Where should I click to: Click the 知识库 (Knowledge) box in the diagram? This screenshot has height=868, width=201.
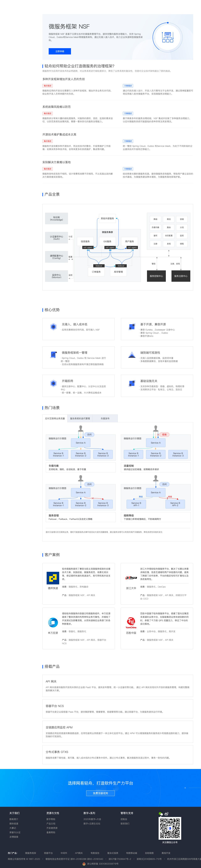(x=57, y=218)
